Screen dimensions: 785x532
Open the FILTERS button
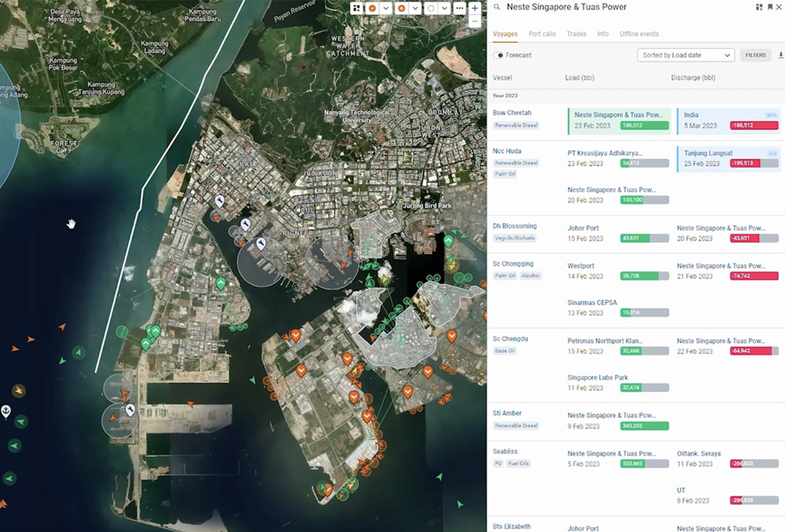tap(755, 55)
